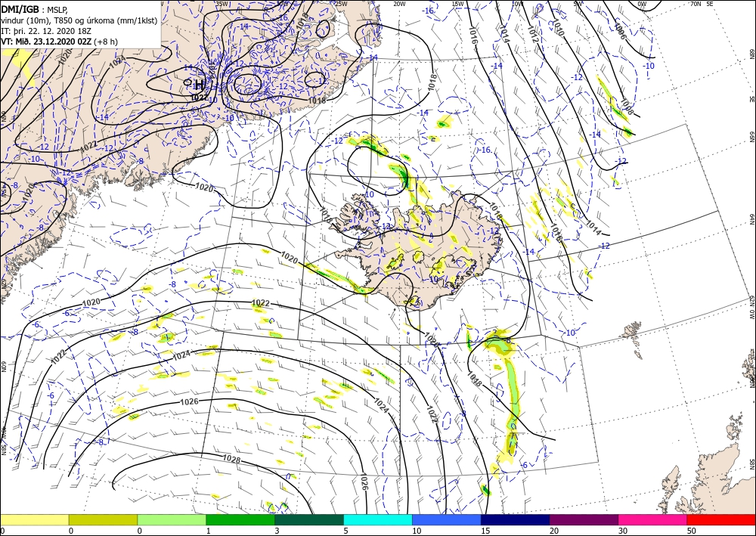Click the 35W longitude label
This screenshot has width=756, height=536.
222,3
